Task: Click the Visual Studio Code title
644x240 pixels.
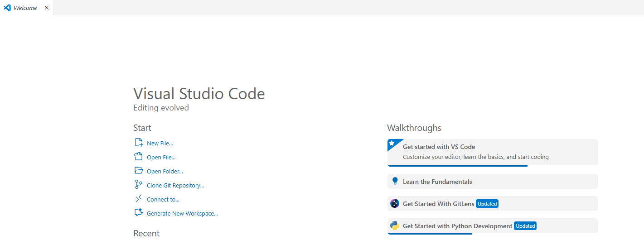Action: click(199, 94)
